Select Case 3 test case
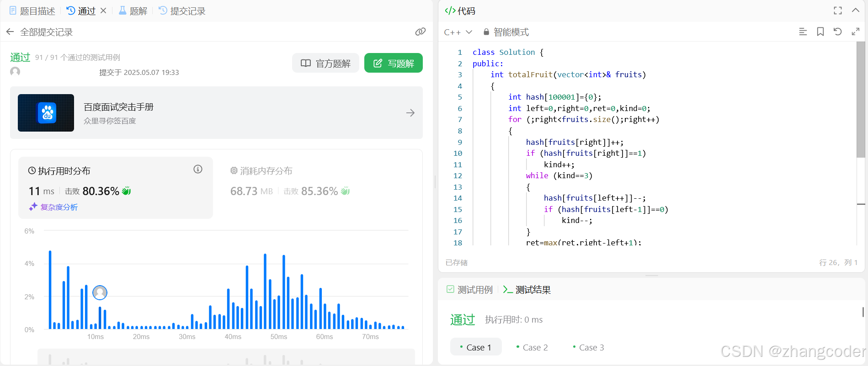The height and width of the screenshot is (366, 868). tap(588, 347)
